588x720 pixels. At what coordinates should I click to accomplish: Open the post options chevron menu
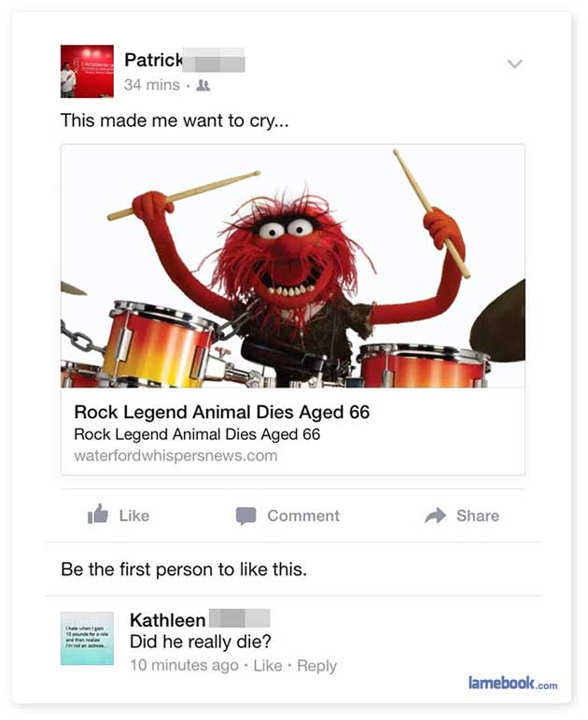tap(514, 64)
